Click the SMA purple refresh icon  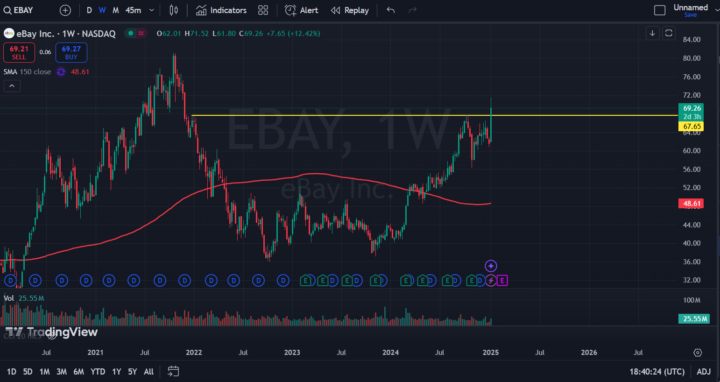[61, 72]
